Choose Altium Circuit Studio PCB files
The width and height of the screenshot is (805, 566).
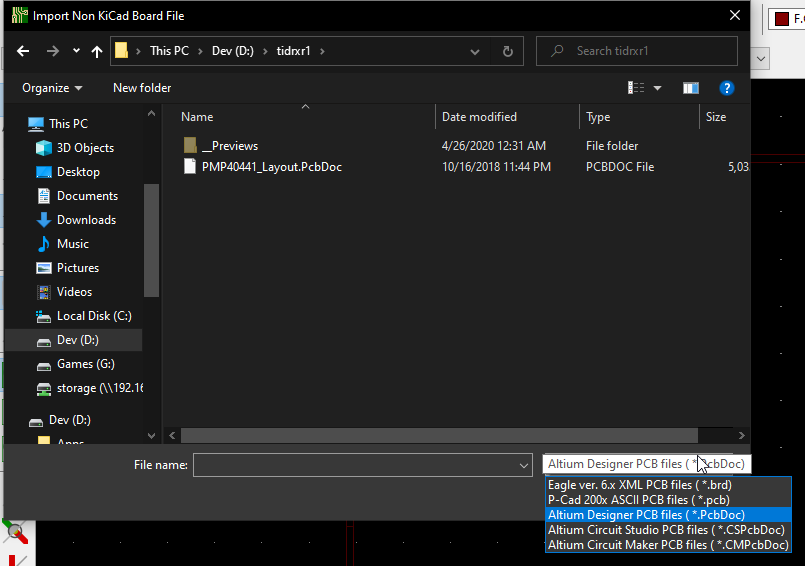(x=666, y=530)
